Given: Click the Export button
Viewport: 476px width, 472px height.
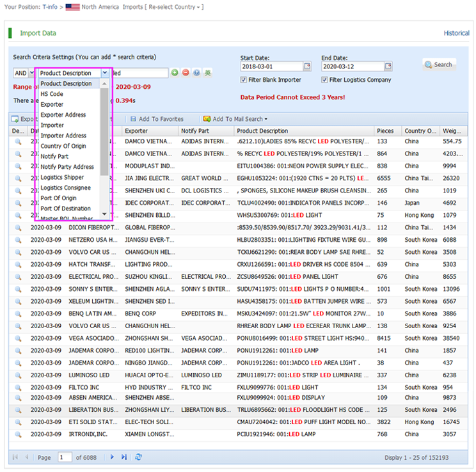Looking at the screenshot, I should (x=24, y=119).
